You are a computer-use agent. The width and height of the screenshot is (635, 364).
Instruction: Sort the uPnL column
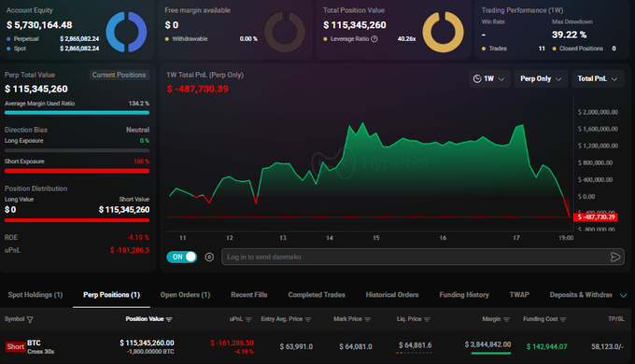coord(248,319)
